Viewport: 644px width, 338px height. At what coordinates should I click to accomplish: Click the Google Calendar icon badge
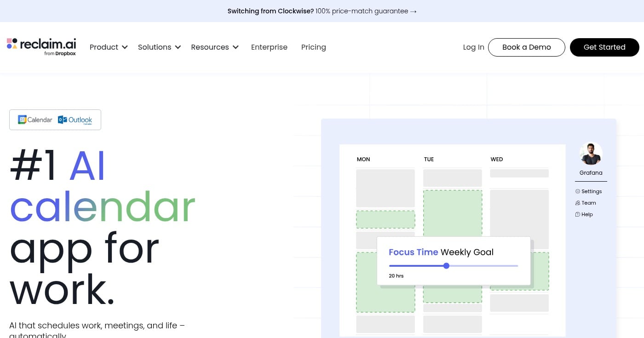(x=35, y=120)
